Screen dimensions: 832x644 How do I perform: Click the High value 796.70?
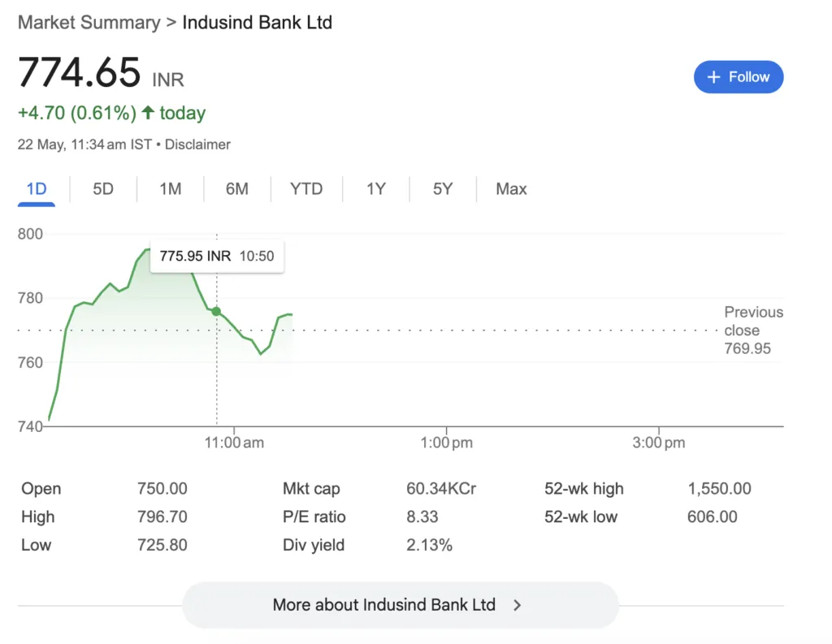162,516
